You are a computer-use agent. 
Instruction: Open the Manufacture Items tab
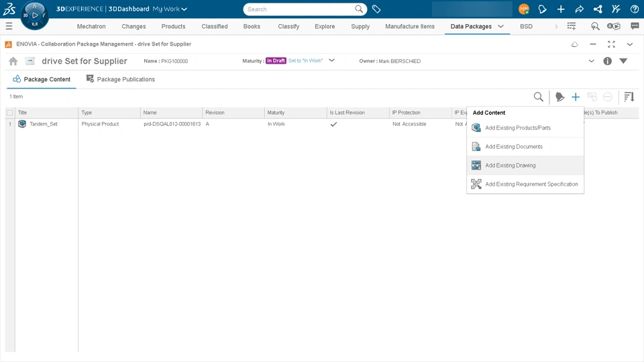click(x=410, y=26)
